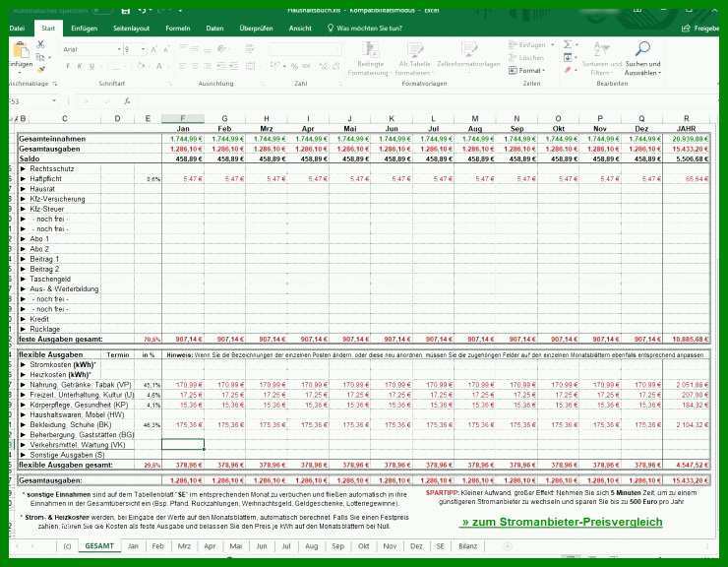Toggle the AutoSave switch in title bar

(102, 10)
